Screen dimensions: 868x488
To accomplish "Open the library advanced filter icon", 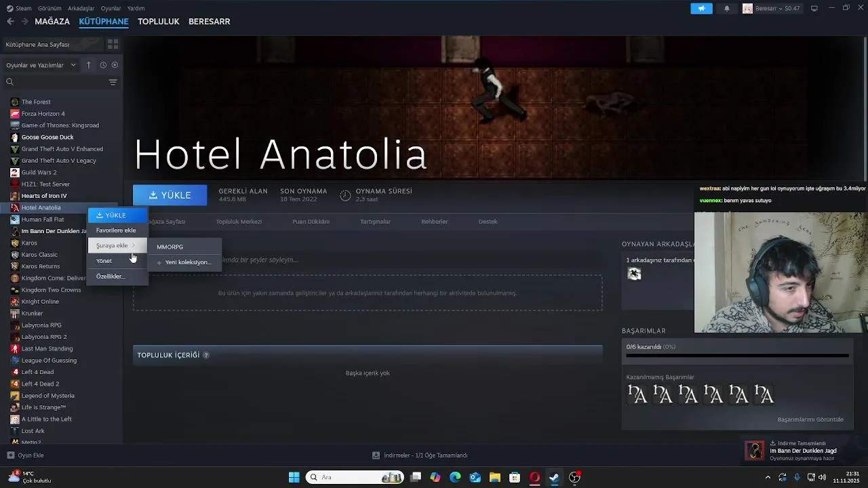I will [x=113, y=82].
